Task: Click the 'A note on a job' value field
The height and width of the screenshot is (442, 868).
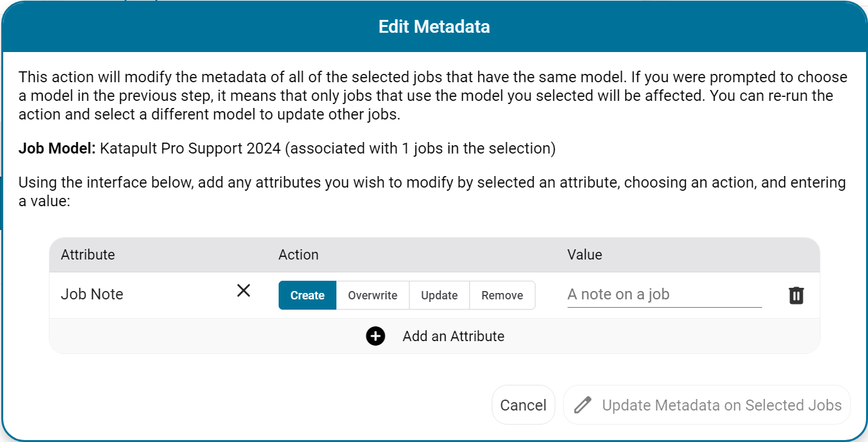Action: pos(664,295)
